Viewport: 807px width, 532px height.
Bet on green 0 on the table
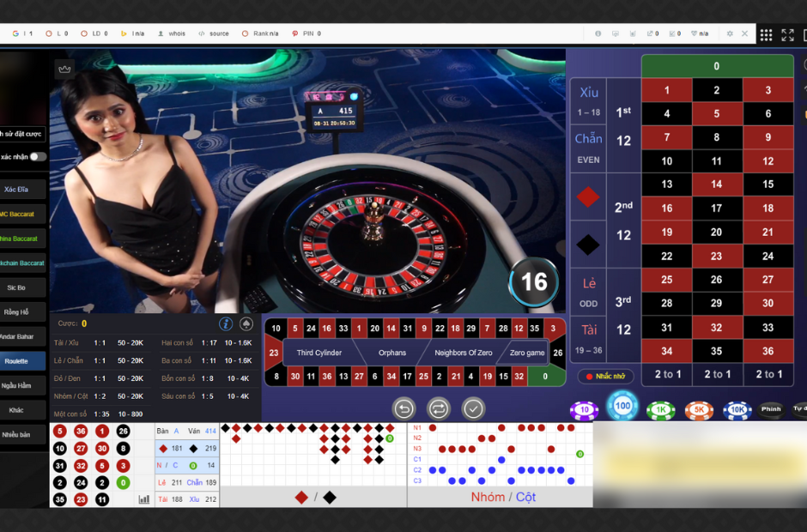(717, 66)
